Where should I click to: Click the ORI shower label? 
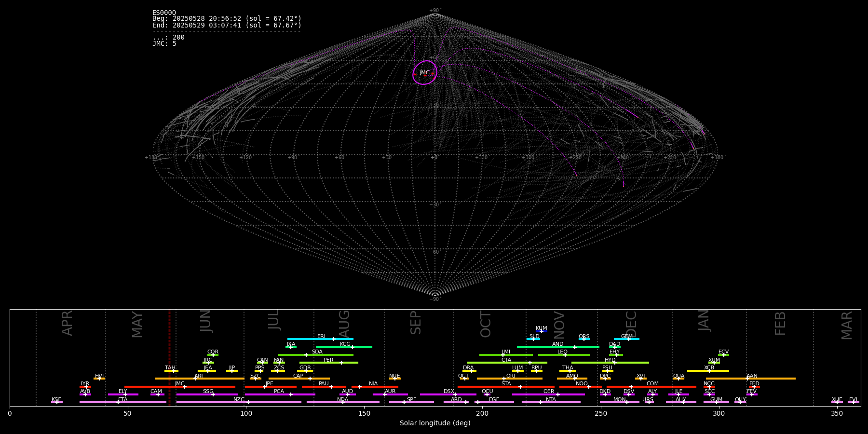pyautogui.click(x=511, y=376)
